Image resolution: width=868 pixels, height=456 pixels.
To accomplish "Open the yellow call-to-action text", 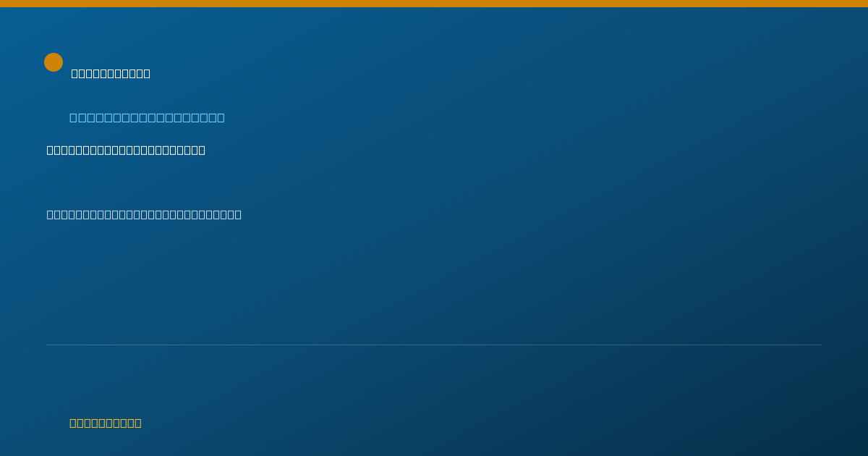I will [106, 423].
